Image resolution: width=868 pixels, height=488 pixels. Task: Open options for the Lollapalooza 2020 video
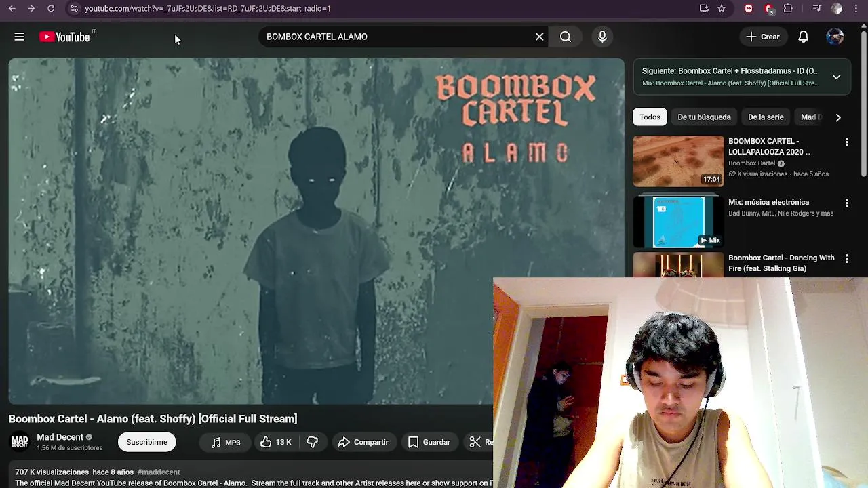pyautogui.click(x=846, y=142)
